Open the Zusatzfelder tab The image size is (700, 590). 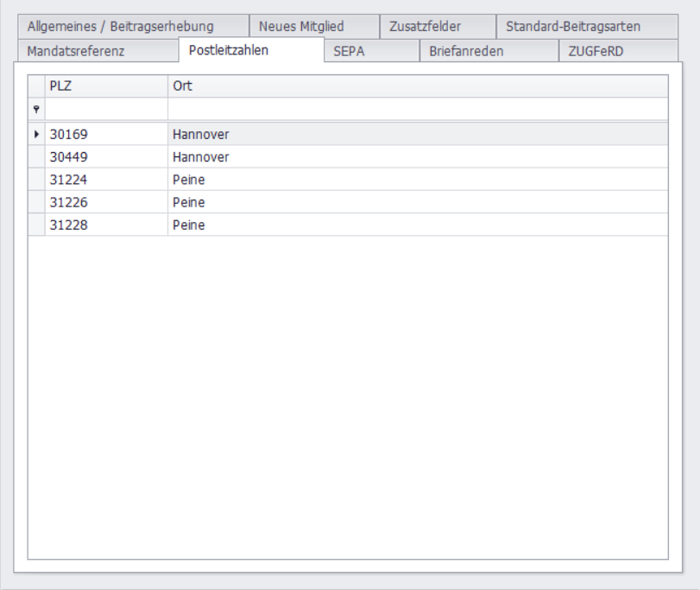425,27
